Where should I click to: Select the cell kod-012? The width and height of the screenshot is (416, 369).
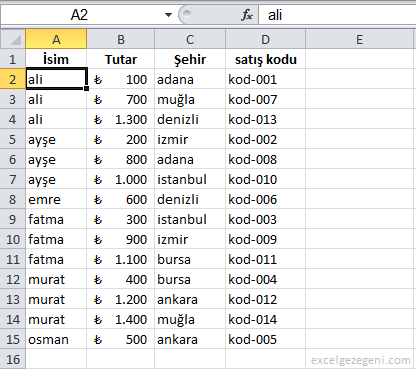coord(265,299)
